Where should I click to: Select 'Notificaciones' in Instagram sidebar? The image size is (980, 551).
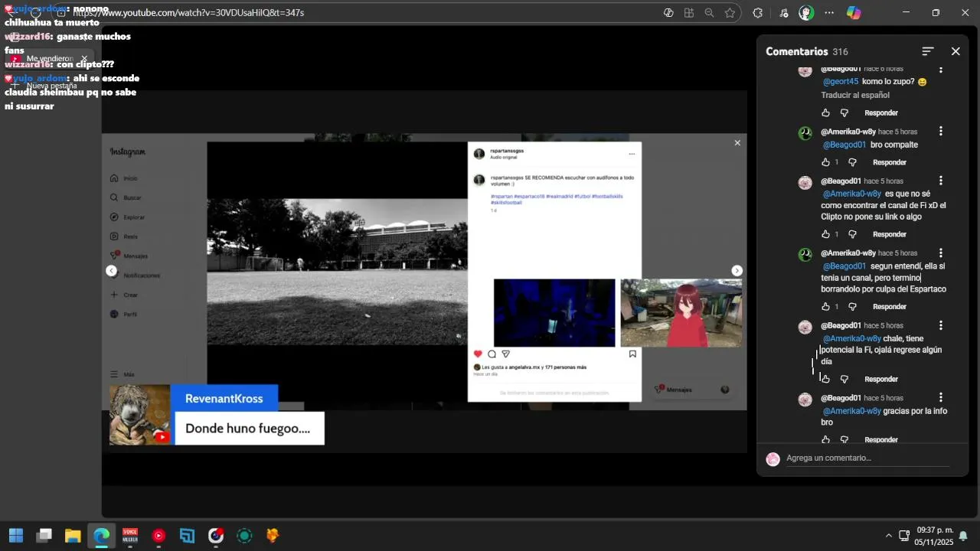point(135,275)
